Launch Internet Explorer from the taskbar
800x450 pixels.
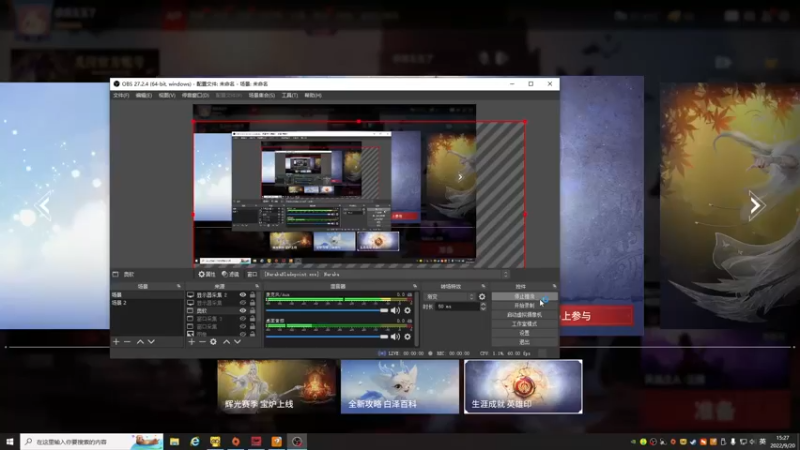195,441
